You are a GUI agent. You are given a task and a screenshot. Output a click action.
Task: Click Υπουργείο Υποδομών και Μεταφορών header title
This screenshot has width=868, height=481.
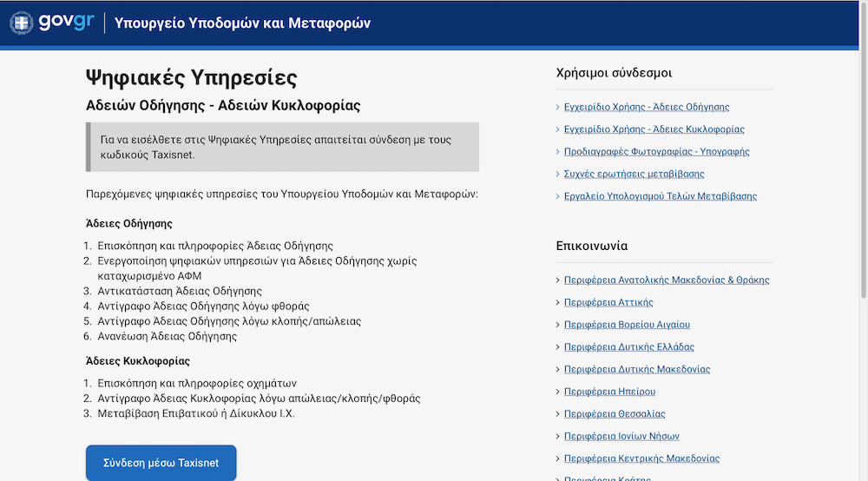pos(242,23)
